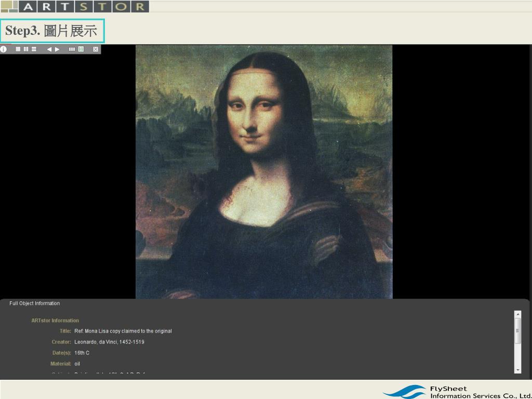Click the 'Creator:' field label

point(61,342)
